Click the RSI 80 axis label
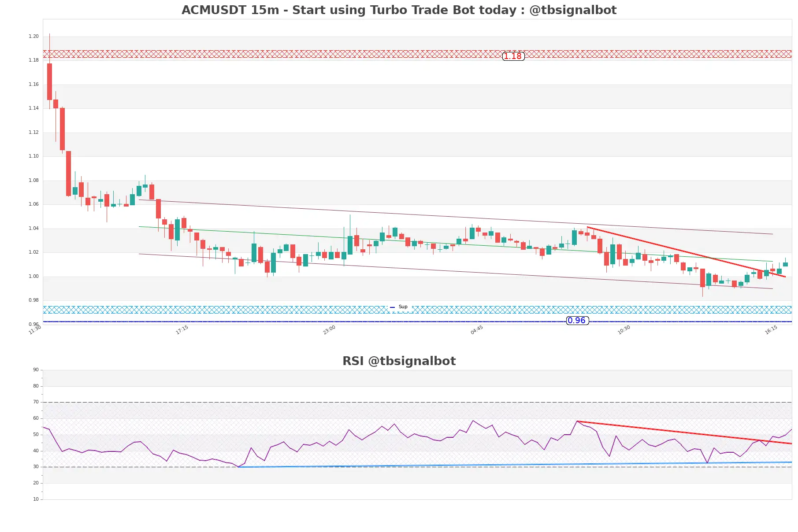 (x=36, y=386)
